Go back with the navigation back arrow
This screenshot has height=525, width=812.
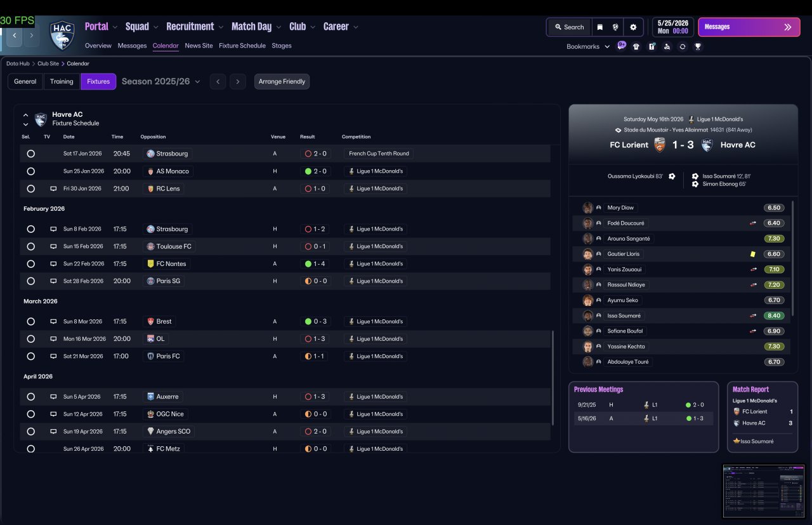pos(14,36)
